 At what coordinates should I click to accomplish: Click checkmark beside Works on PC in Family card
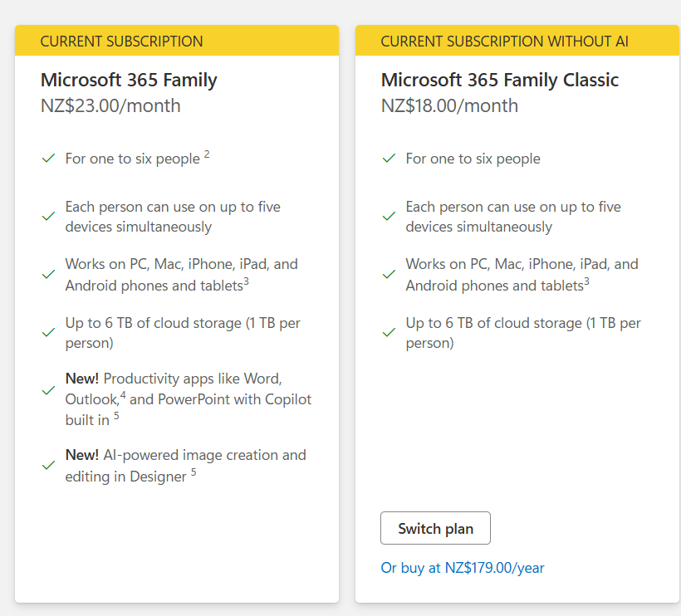[x=48, y=274]
